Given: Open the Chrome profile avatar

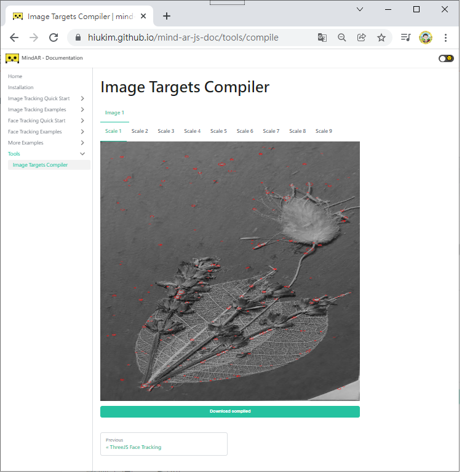Looking at the screenshot, I should [x=425, y=38].
